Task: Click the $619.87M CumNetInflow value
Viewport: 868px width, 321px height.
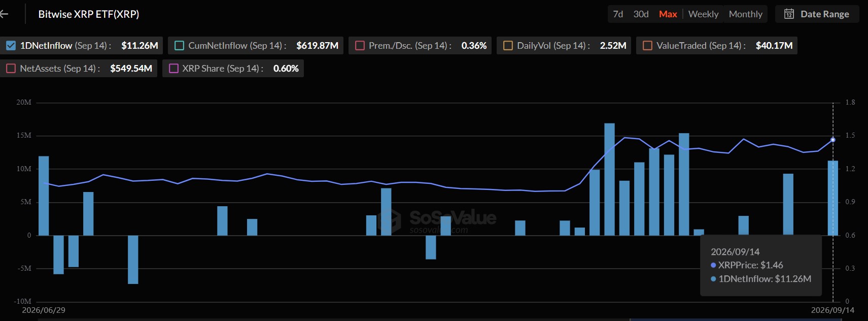Action: pos(317,46)
